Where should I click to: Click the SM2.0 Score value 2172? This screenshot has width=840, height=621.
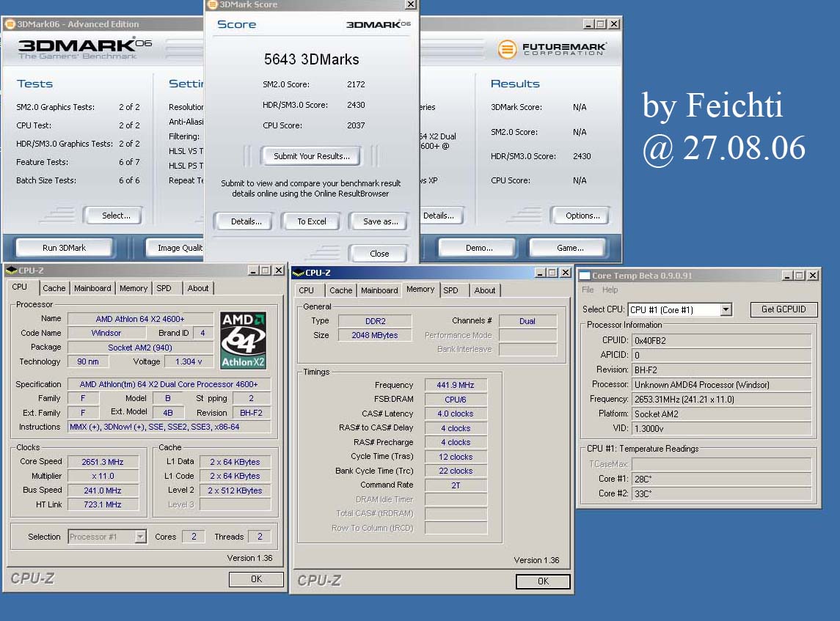coord(356,84)
